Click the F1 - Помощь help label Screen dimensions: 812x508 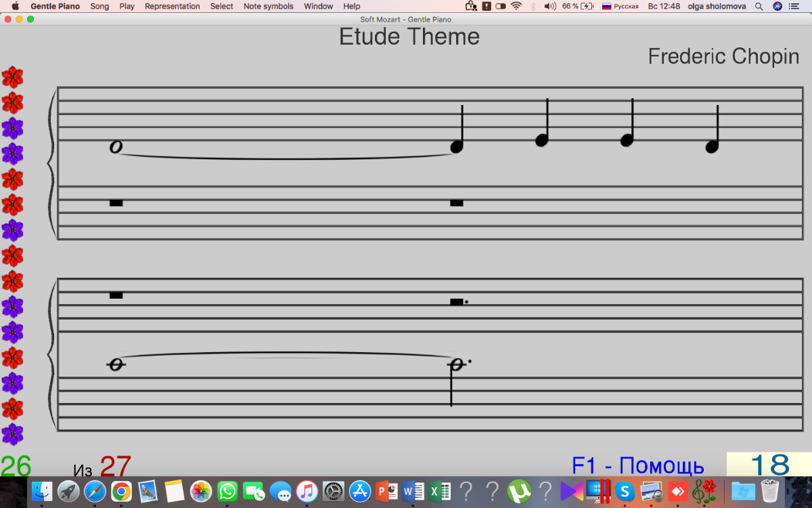(x=638, y=466)
